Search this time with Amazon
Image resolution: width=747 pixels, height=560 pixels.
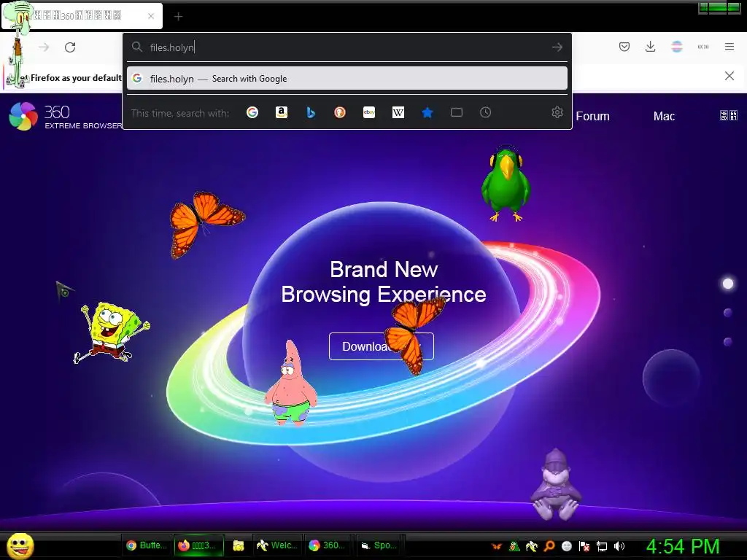coord(282,112)
